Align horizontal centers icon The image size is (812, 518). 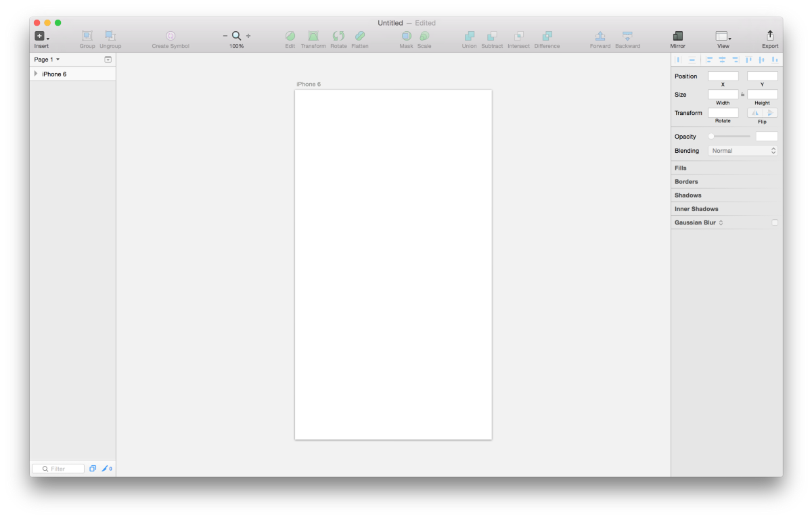coord(722,60)
